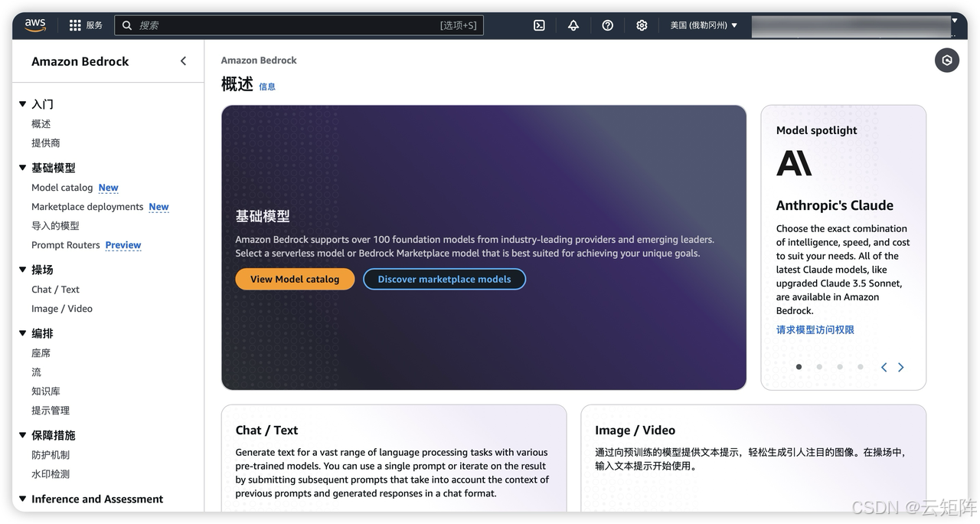Screen dimensions: 980x524
Task: Open 水印检测 in the sidebar
Action: (x=51, y=474)
